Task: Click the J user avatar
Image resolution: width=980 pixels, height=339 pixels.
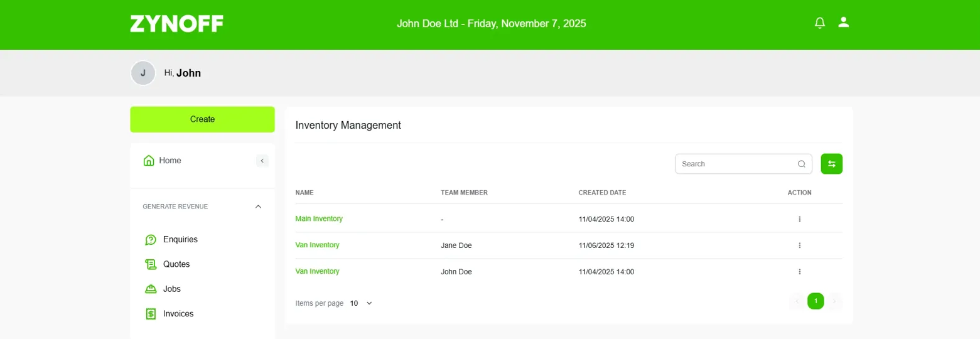Action: click(x=143, y=73)
